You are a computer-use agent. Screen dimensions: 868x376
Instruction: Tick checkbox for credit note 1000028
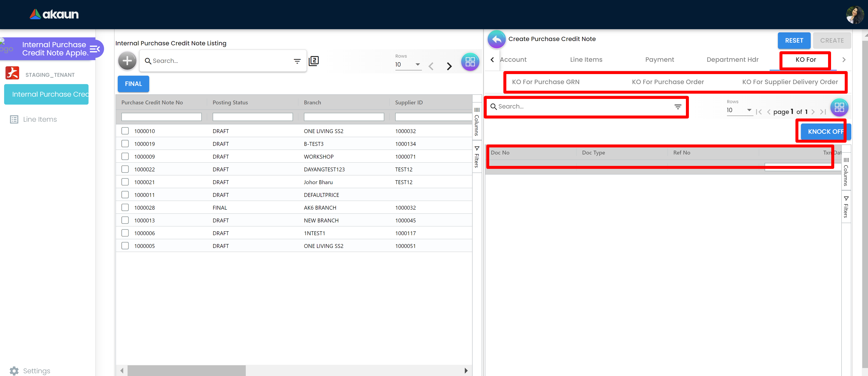125,207
